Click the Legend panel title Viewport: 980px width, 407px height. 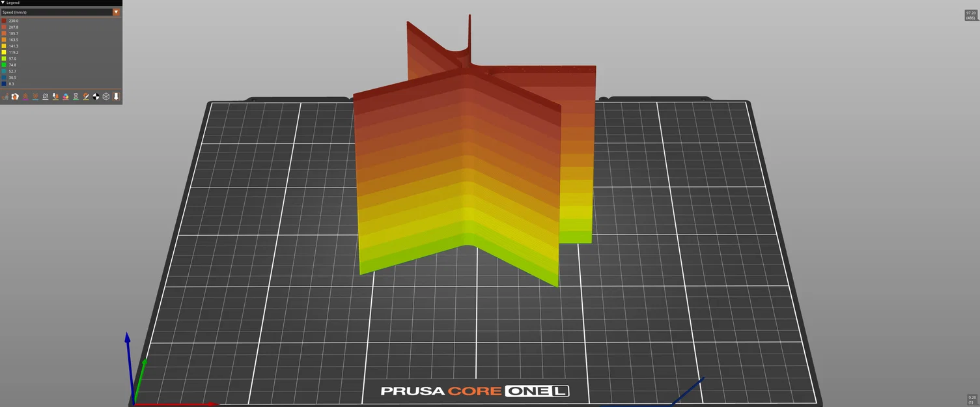[13, 3]
